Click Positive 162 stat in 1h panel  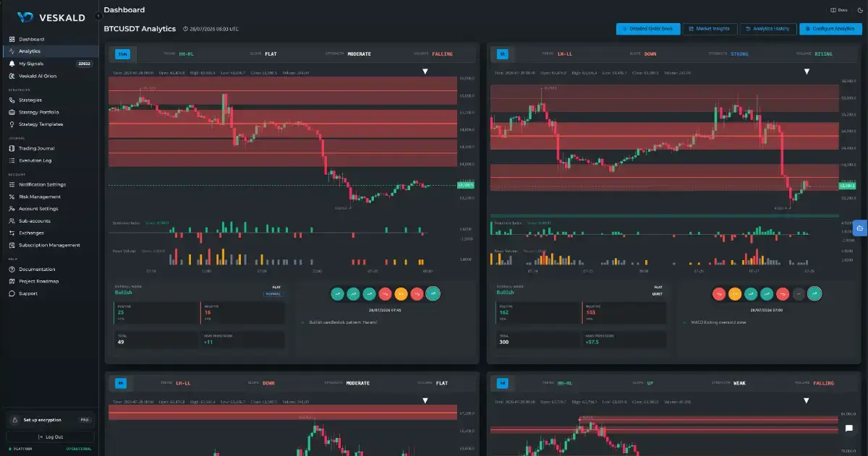pos(537,314)
